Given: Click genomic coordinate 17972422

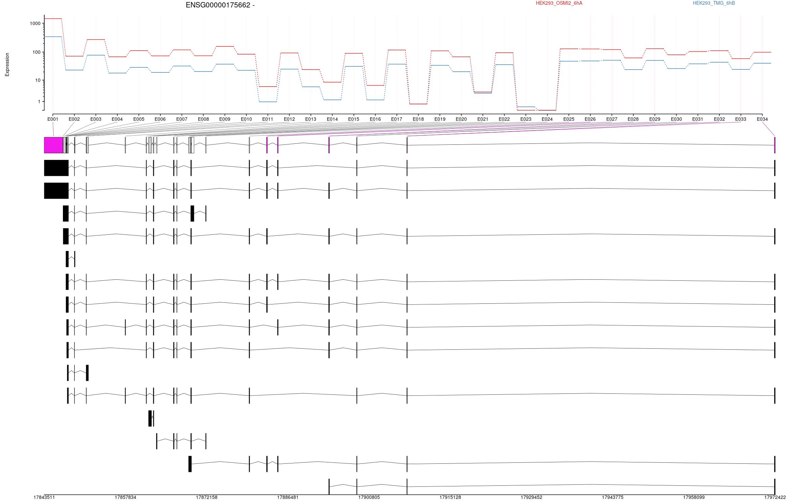Looking at the screenshot, I should 775,497.
